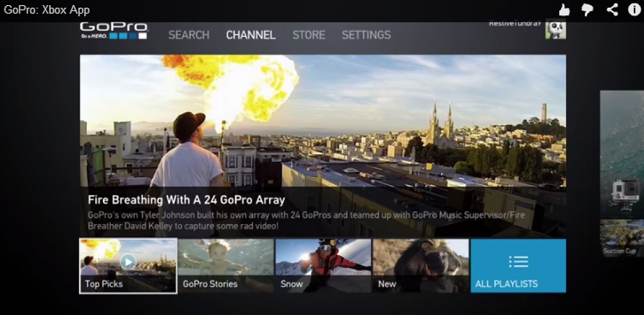This screenshot has height=315, width=644.
Task: Open the SEARCH menu
Action: click(x=189, y=35)
